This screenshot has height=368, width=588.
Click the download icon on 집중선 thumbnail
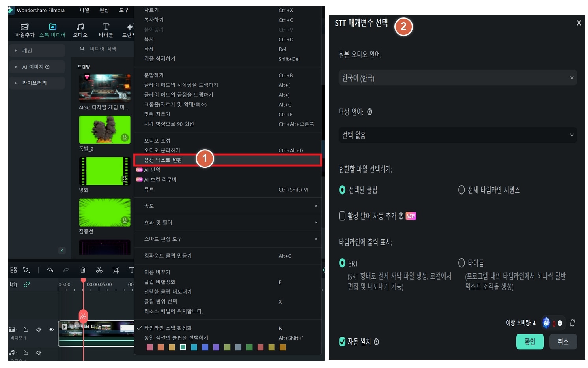pos(125,220)
